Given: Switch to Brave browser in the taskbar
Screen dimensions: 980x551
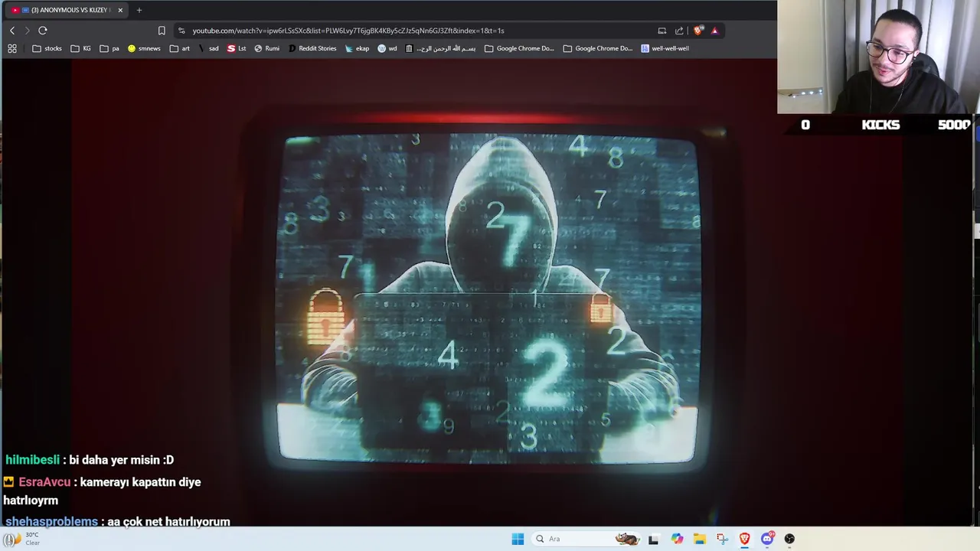Looking at the screenshot, I should click(744, 539).
